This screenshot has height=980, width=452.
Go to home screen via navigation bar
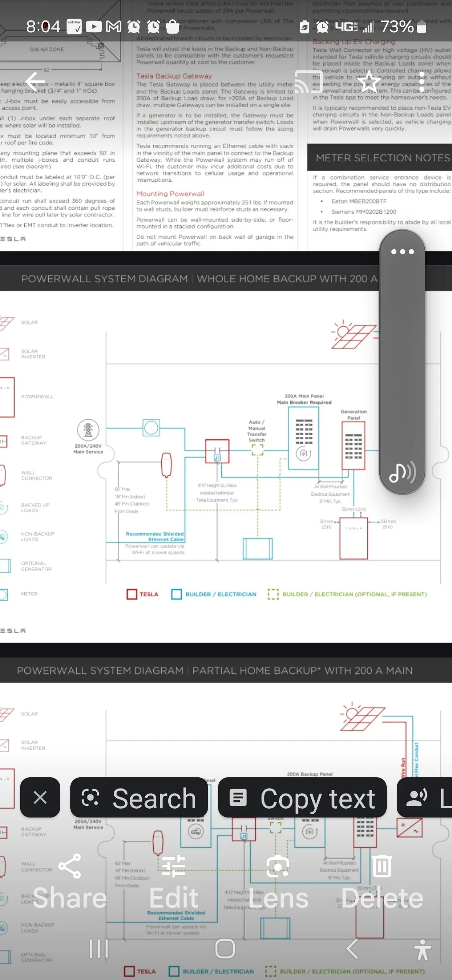pos(225,949)
